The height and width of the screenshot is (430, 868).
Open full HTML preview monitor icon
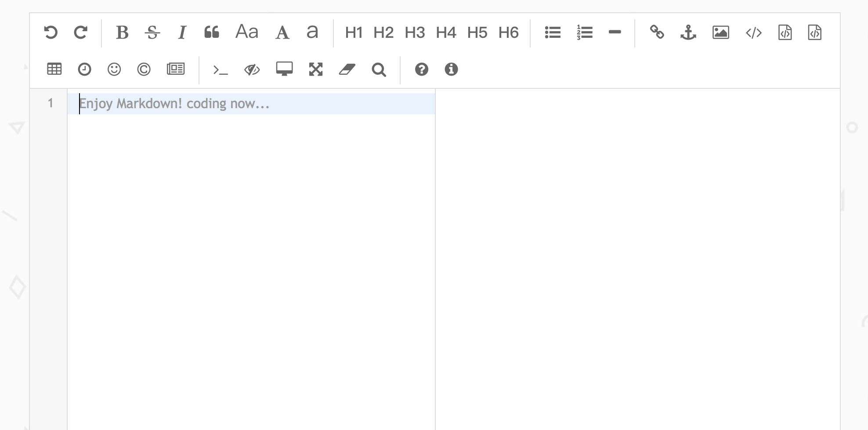click(284, 69)
